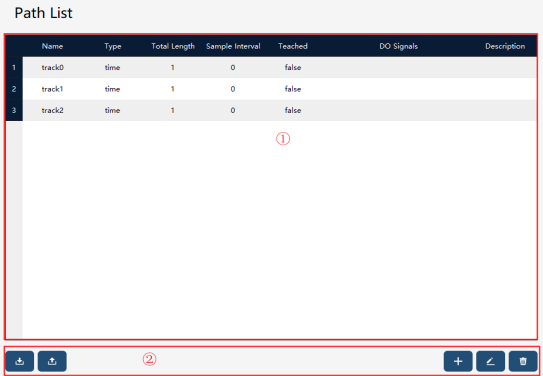
Task: Click the 'false' Teached cell of track2
Action: pyautogui.click(x=293, y=110)
